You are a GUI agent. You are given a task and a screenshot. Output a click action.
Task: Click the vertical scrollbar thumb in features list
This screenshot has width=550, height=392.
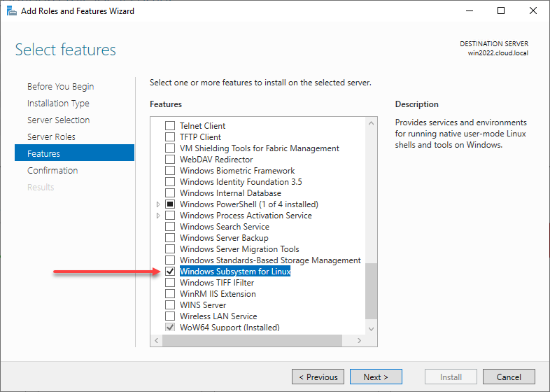click(x=371, y=291)
